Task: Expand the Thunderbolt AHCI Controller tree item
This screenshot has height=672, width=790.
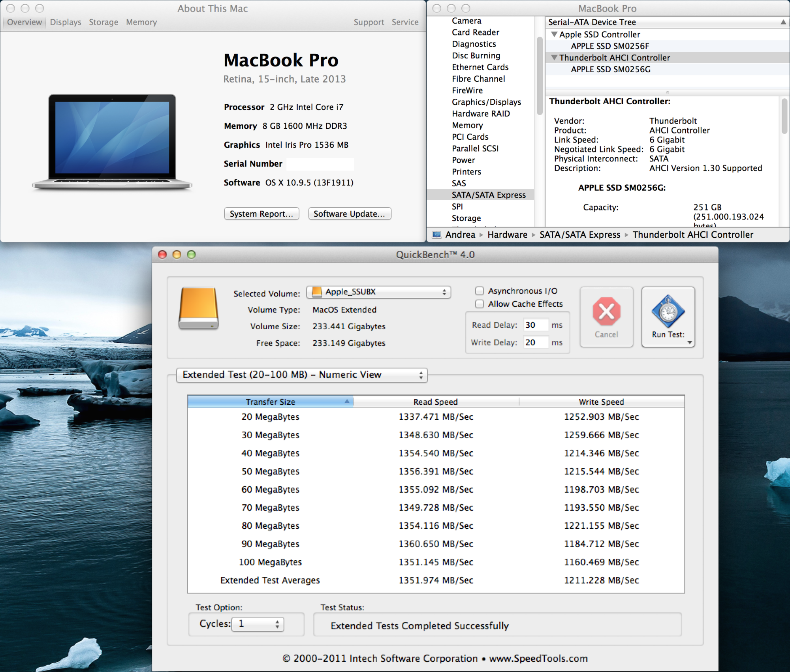Action: click(x=555, y=58)
